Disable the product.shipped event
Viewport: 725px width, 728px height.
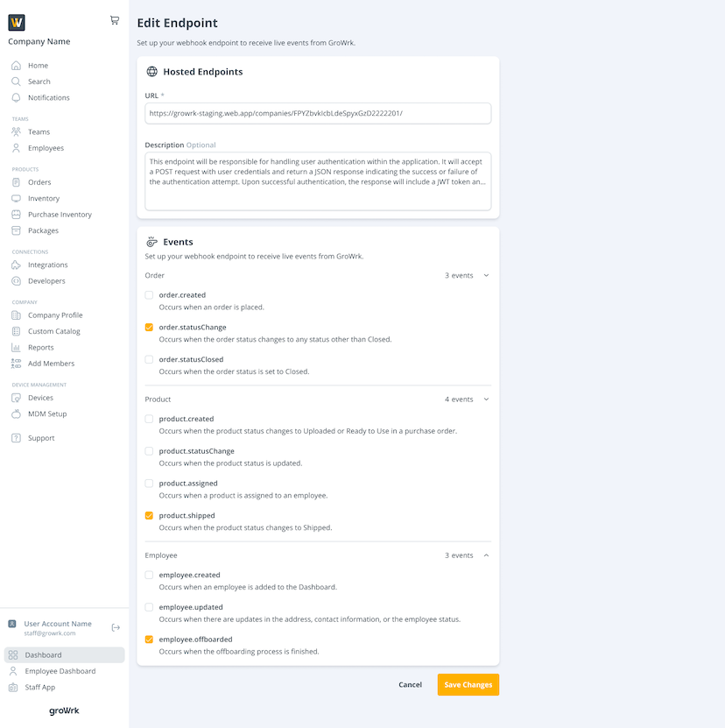(x=149, y=515)
